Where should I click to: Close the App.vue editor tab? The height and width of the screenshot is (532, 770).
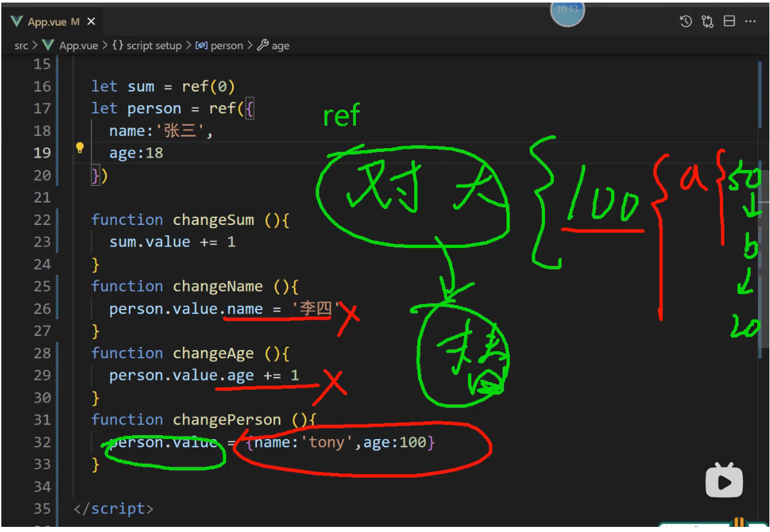tap(91, 22)
